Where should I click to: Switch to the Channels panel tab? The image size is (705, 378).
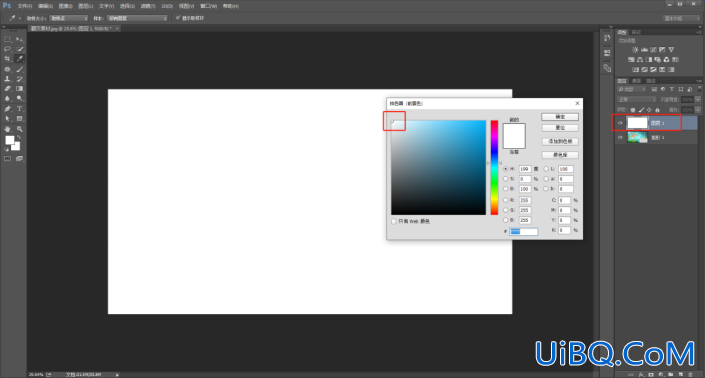636,81
